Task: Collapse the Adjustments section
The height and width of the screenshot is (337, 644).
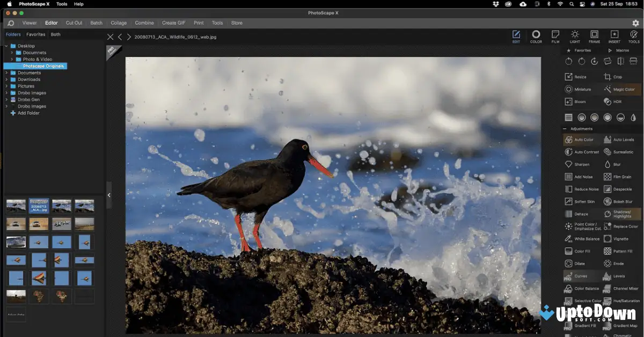Action: click(565, 128)
